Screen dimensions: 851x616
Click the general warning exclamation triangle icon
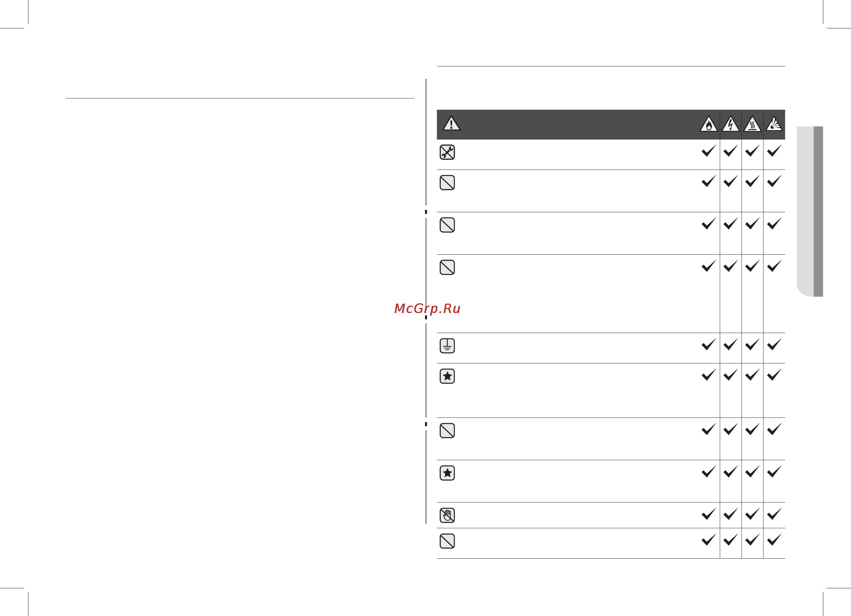tap(451, 123)
